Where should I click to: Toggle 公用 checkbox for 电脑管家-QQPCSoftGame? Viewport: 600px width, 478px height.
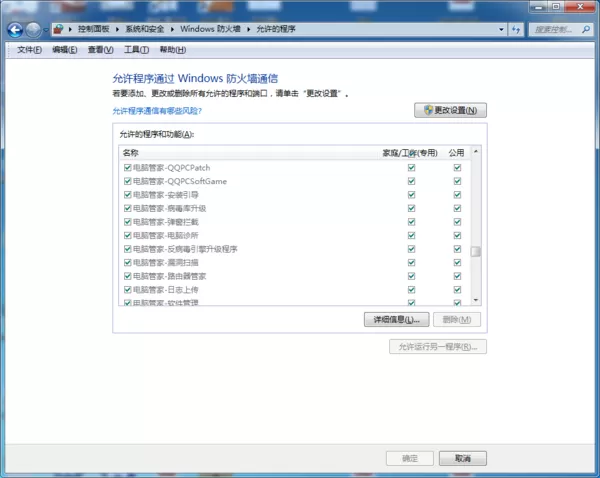coord(457,181)
